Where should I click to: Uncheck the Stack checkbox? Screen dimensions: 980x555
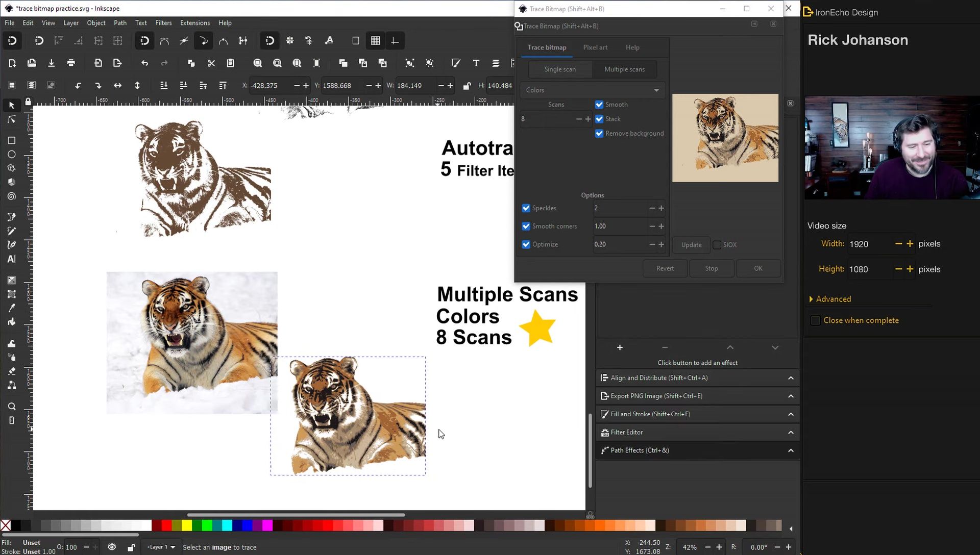tap(599, 119)
